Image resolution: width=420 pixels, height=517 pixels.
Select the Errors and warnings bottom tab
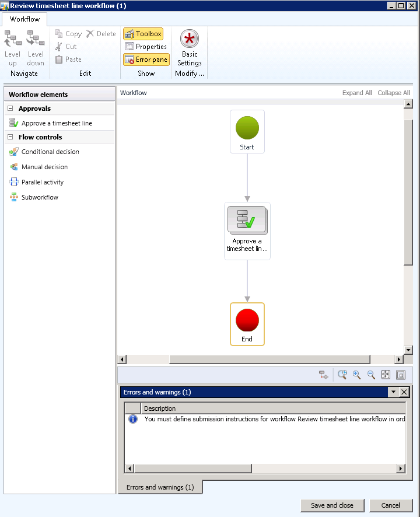click(x=160, y=487)
